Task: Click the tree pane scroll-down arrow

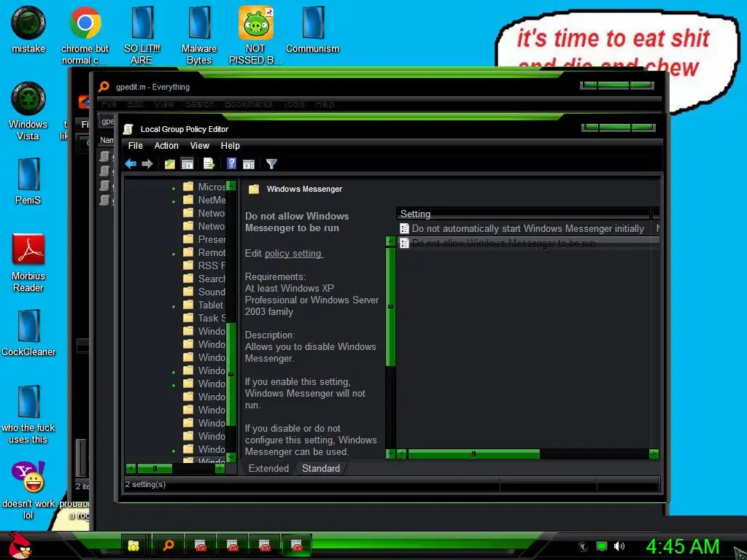Action: point(231,457)
